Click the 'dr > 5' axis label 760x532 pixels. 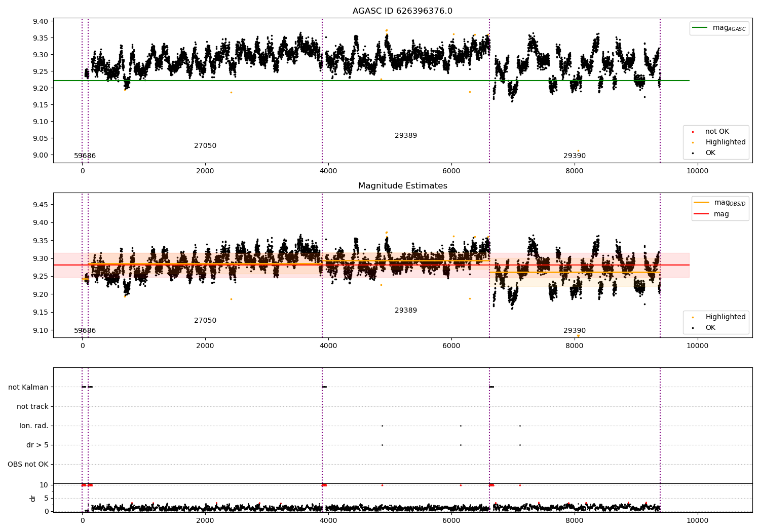point(37,445)
